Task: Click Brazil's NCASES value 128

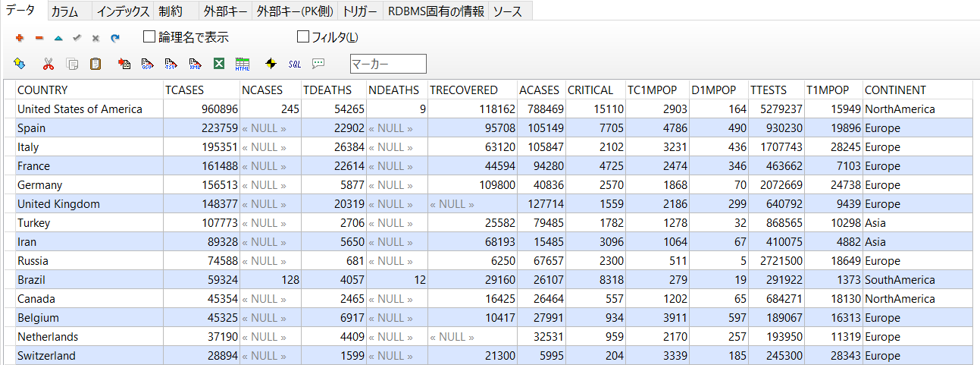Action: click(271, 279)
